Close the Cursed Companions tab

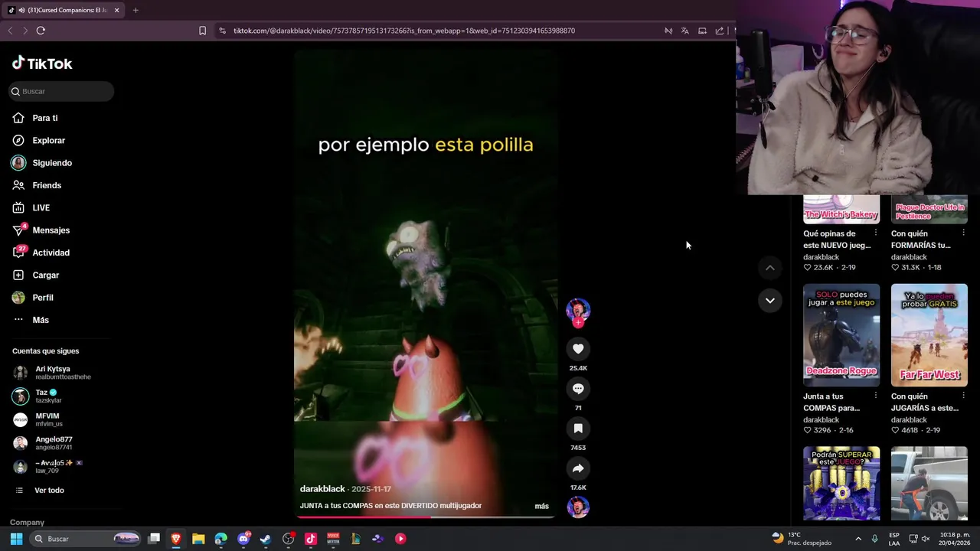pyautogui.click(x=116, y=10)
